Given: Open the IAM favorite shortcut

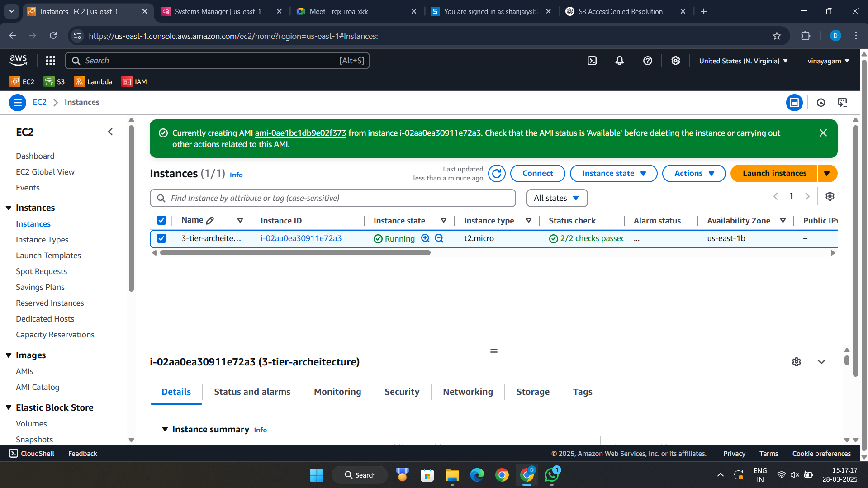Looking at the screenshot, I should click(134, 82).
